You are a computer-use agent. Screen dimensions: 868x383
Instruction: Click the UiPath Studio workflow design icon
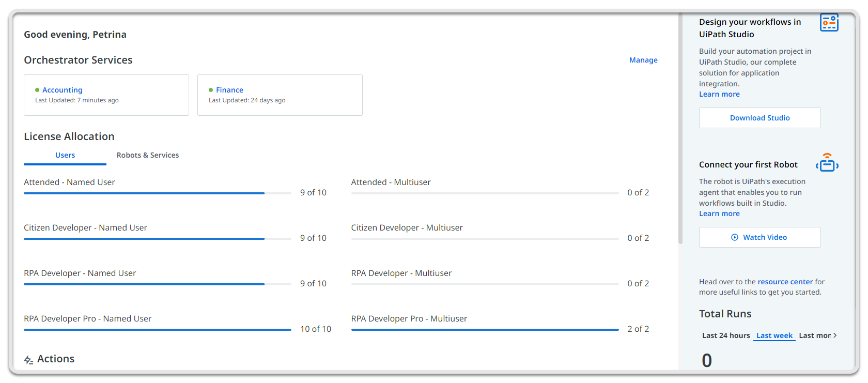(x=829, y=23)
